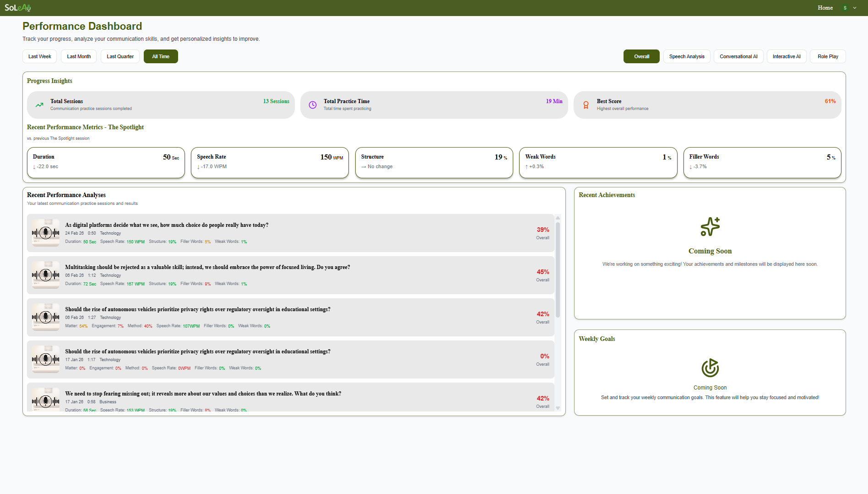Image resolution: width=868 pixels, height=494 pixels.
Task: Select the Last Quarter time filter
Action: tap(119, 56)
